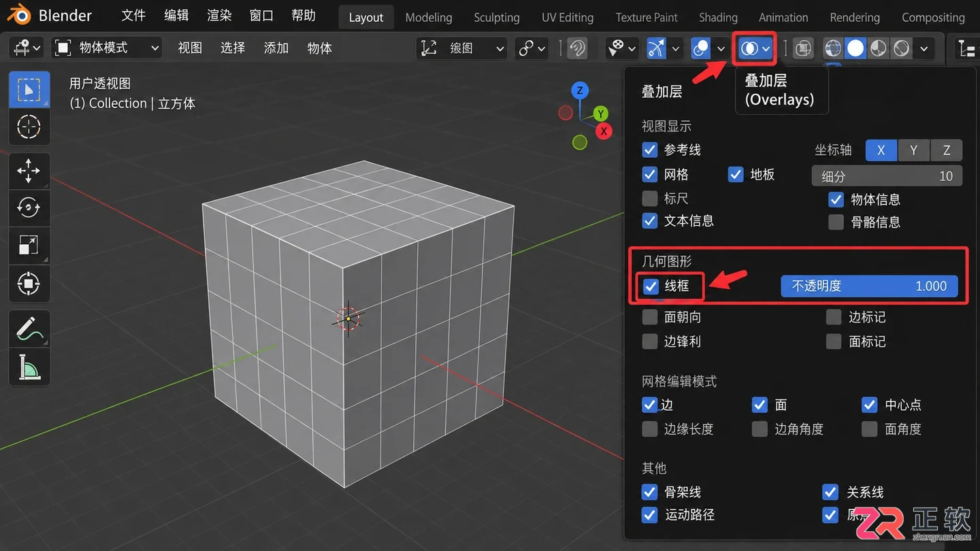
Task: Toggle the 物体信息 checkbox
Action: [836, 199]
